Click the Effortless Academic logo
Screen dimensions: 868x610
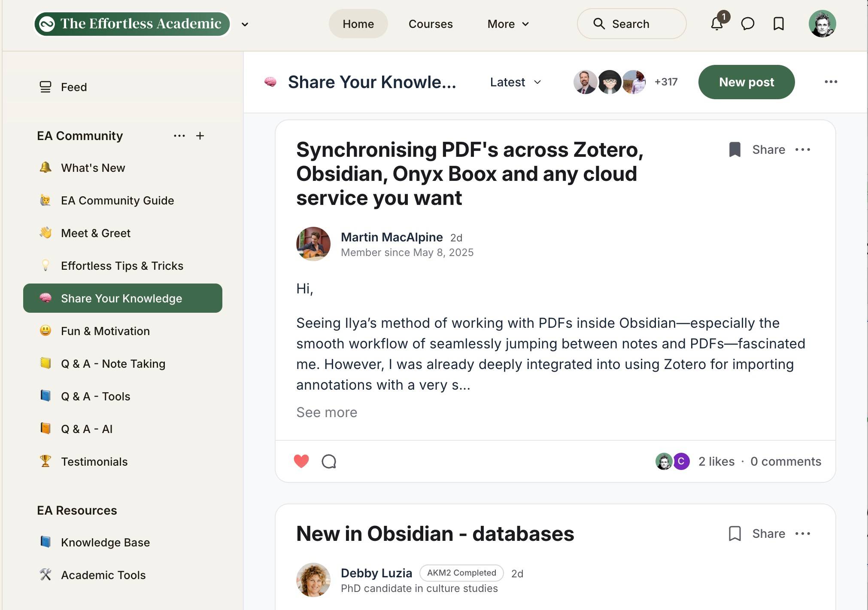[132, 24]
